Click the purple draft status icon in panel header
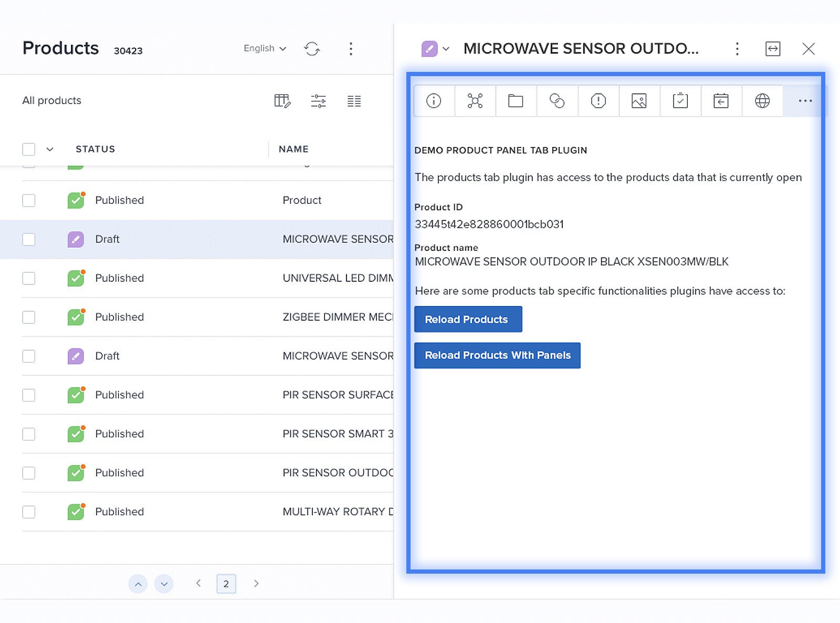 pyautogui.click(x=429, y=49)
